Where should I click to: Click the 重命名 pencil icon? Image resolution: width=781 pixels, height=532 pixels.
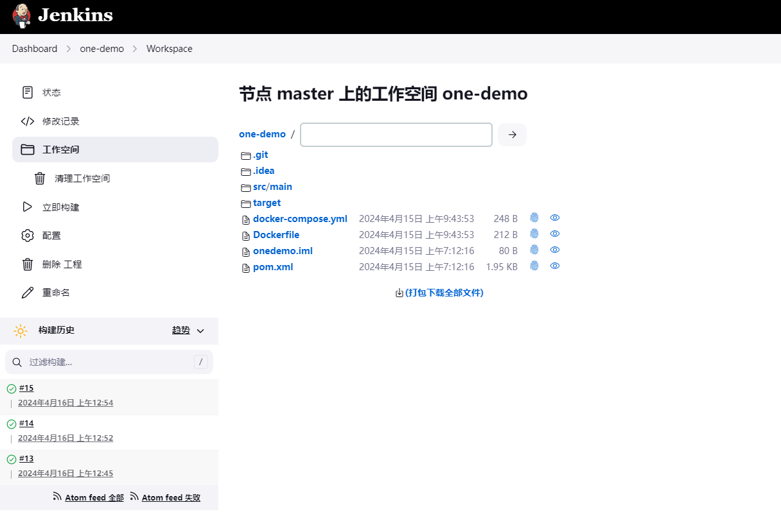28,293
